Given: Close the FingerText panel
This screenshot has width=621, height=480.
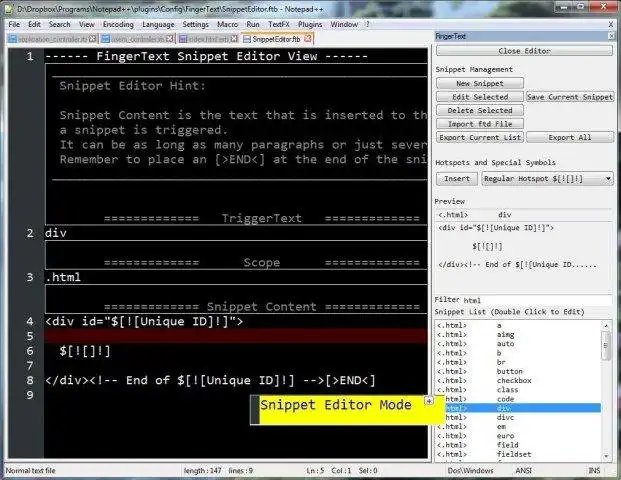Looking at the screenshot, I should point(611,36).
